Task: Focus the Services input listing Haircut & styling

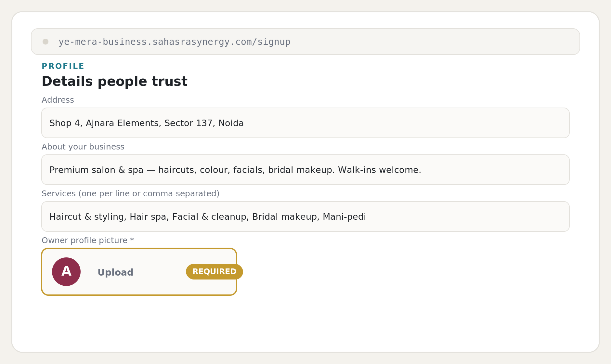Action: (305, 216)
